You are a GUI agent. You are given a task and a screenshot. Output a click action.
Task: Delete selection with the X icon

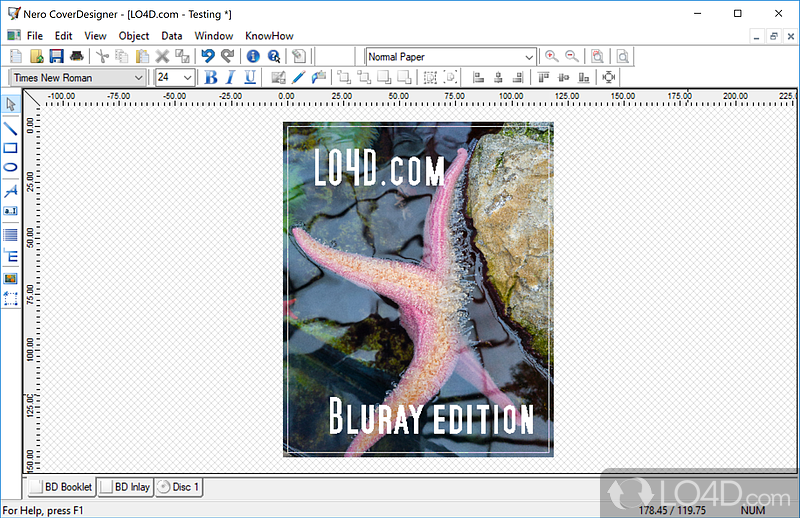pos(162,56)
